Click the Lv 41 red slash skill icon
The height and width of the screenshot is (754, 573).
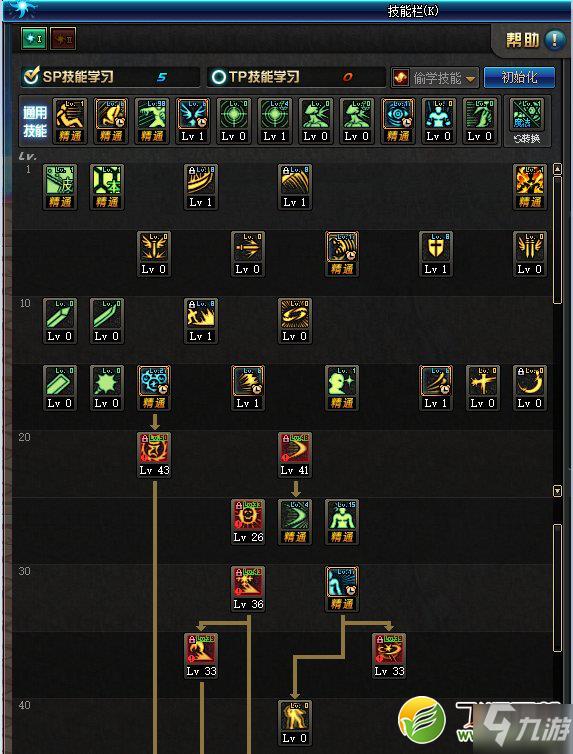[x=295, y=455]
